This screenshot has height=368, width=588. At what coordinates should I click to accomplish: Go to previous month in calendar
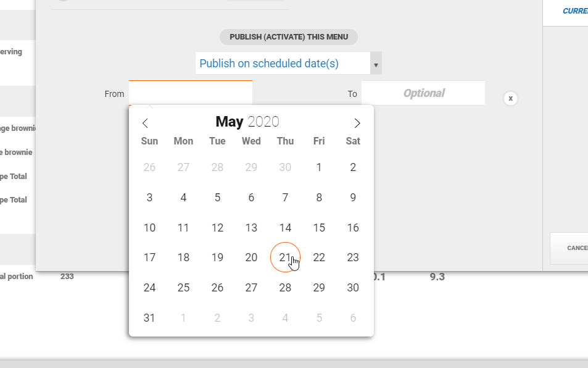[145, 123]
